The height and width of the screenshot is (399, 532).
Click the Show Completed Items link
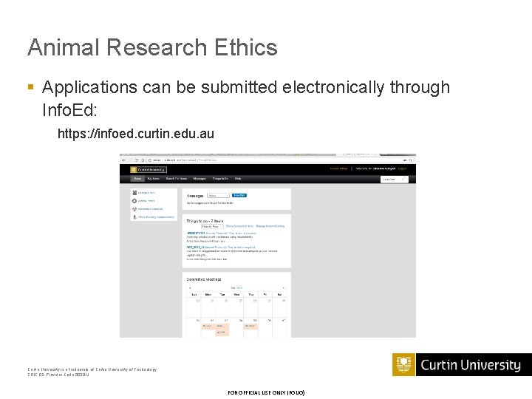click(x=240, y=226)
